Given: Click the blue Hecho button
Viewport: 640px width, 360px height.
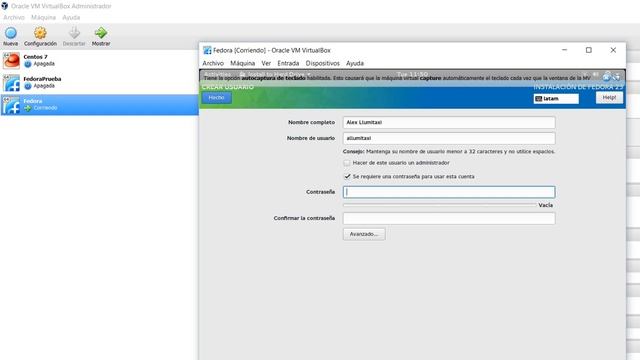Looking at the screenshot, I should (x=216, y=98).
